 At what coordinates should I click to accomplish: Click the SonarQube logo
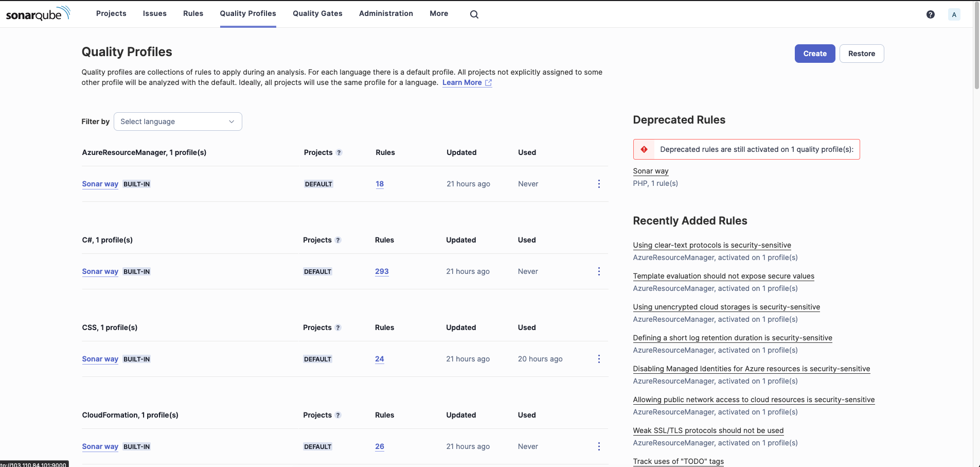[38, 14]
